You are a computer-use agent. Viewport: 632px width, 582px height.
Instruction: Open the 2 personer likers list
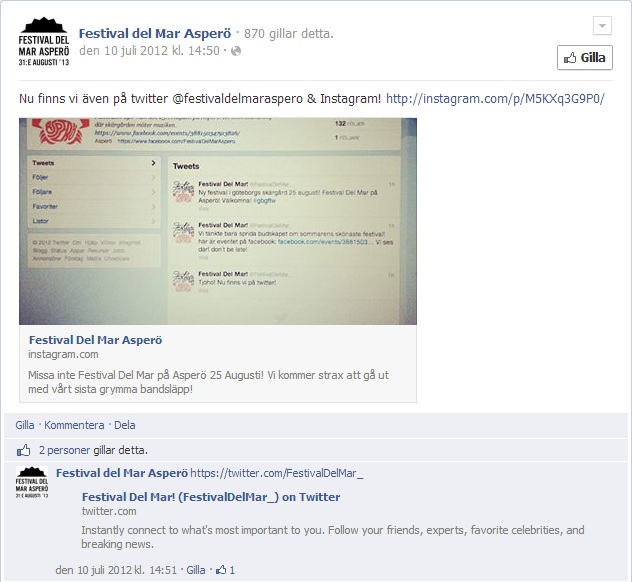64,450
